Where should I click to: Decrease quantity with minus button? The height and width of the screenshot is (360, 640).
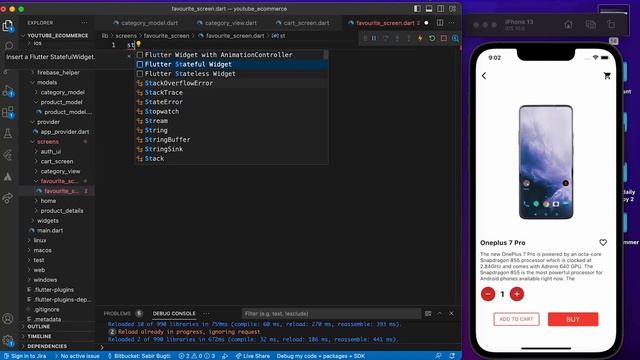tap(488, 294)
